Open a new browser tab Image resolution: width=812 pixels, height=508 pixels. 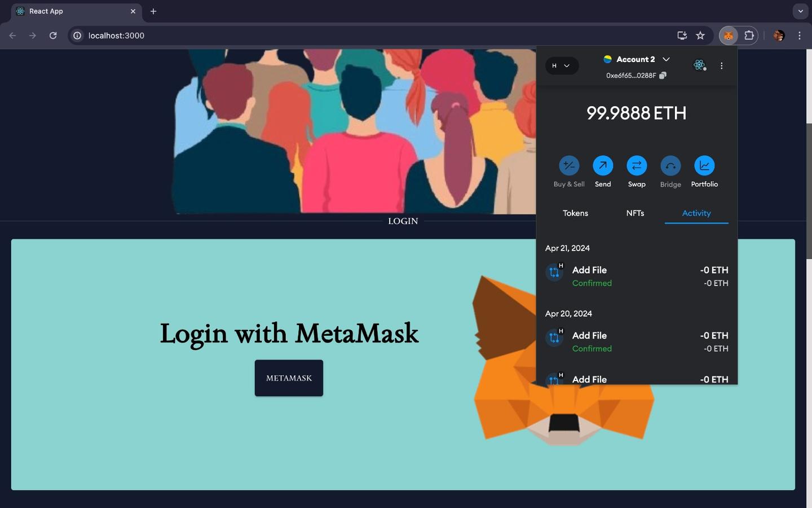point(153,11)
